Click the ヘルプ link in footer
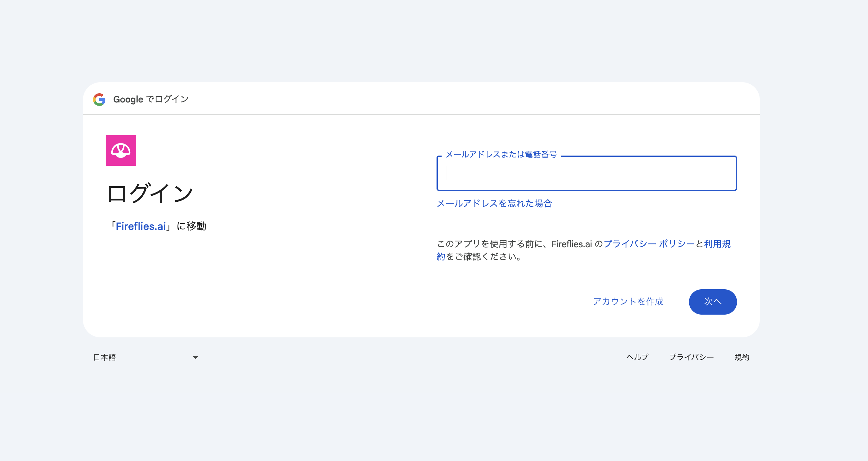Image resolution: width=868 pixels, height=461 pixels. pyautogui.click(x=637, y=357)
